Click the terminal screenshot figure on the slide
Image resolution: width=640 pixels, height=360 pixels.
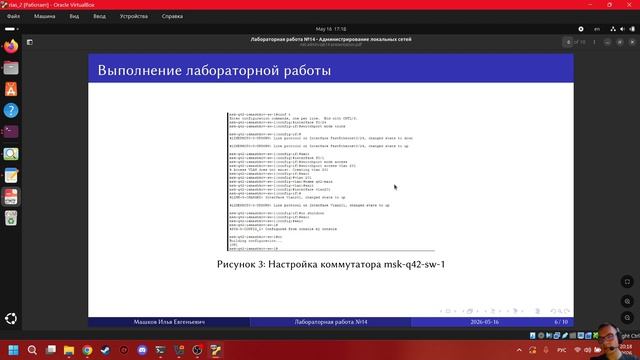[331, 182]
